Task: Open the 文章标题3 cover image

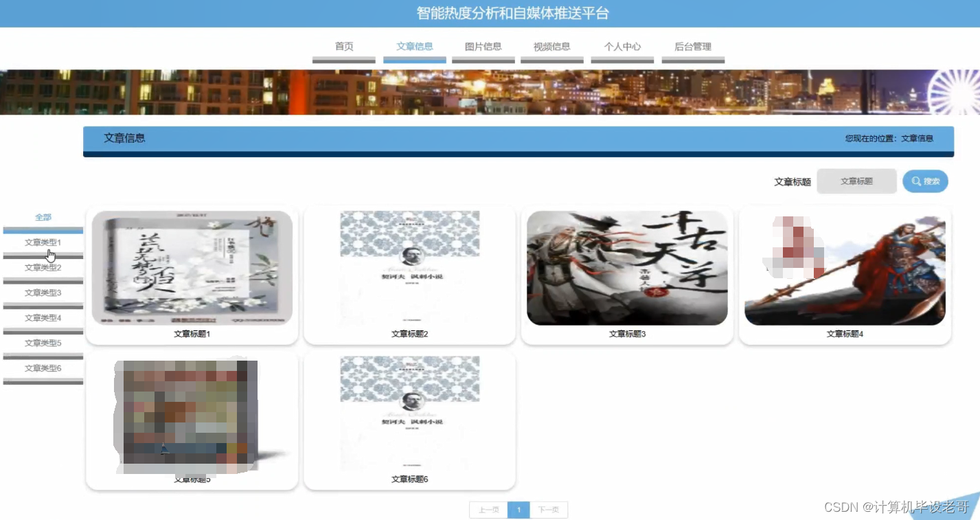Action: pos(627,268)
